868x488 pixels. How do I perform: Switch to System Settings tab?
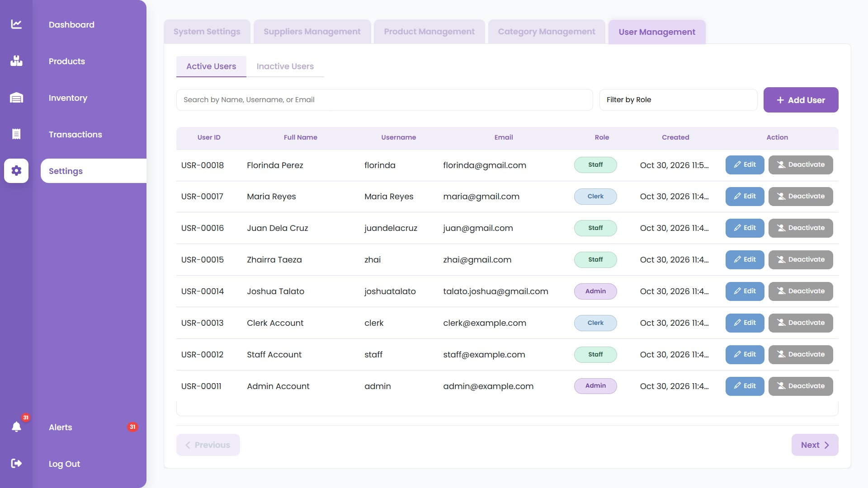coord(207,32)
